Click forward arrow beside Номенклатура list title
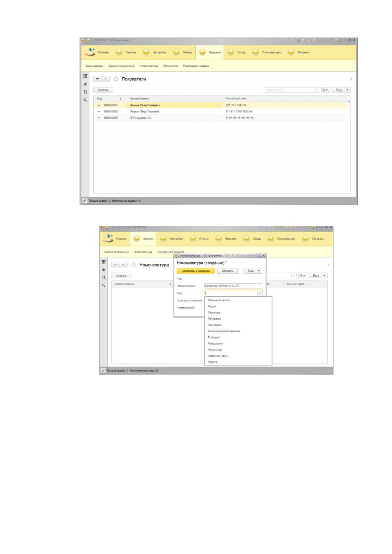The height and width of the screenshot is (554, 392). tap(123, 264)
